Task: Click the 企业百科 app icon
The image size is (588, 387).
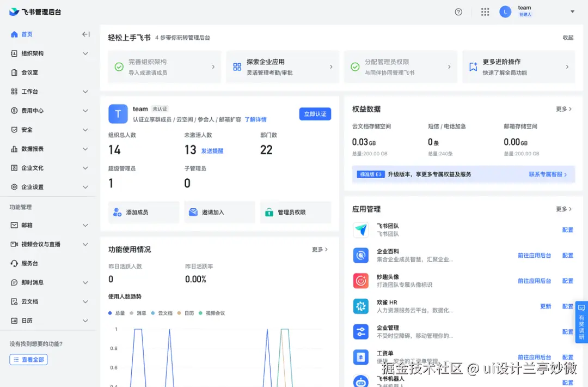Action: point(361,255)
